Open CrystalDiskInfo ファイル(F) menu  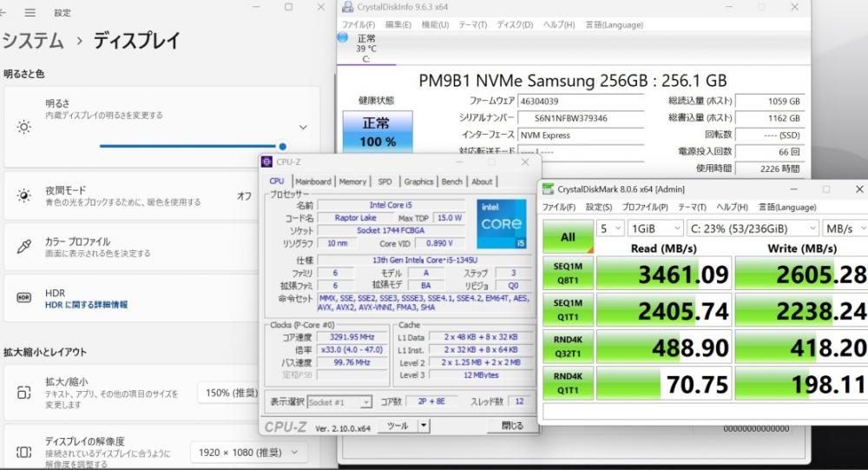click(358, 25)
